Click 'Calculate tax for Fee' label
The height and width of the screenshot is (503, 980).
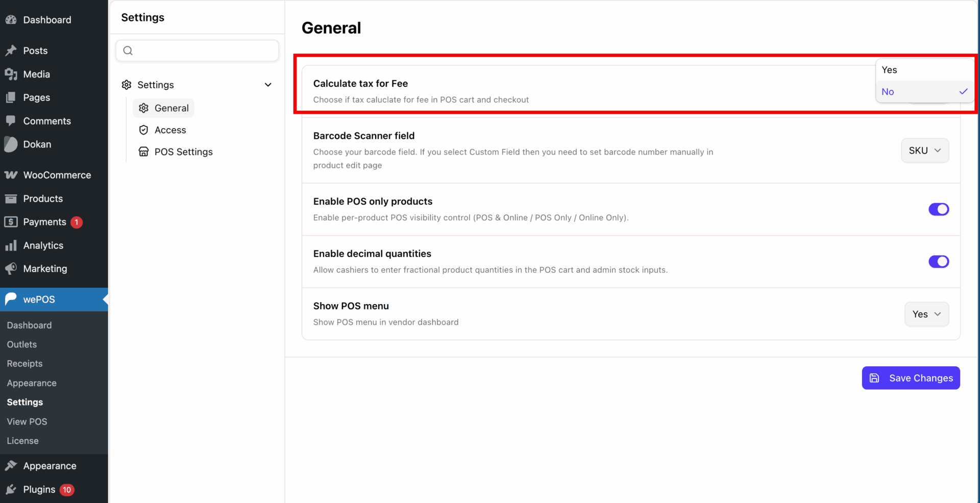[x=360, y=84]
